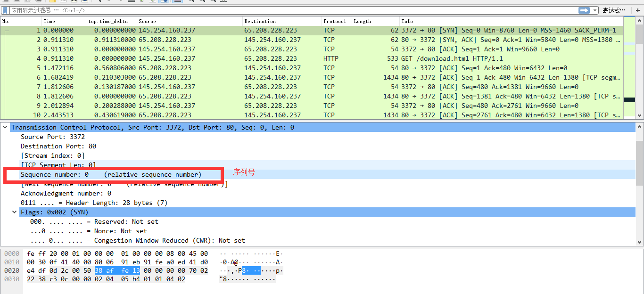Click the Open capture file folder icon
The image size is (644, 294).
[53, 1]
